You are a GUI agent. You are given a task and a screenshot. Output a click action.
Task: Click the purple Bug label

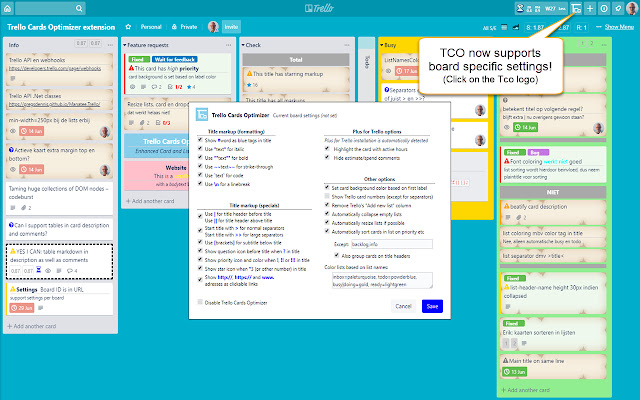click(x=538, y=153)
